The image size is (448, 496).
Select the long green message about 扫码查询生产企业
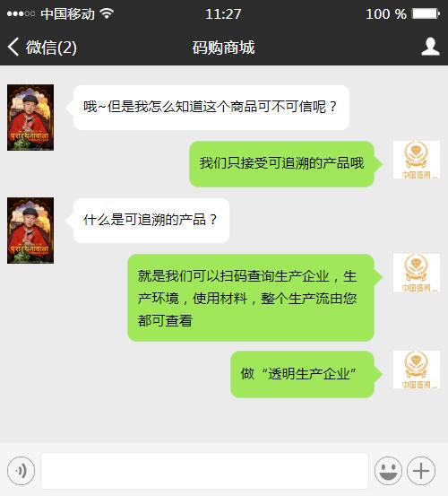click(251, 298)
